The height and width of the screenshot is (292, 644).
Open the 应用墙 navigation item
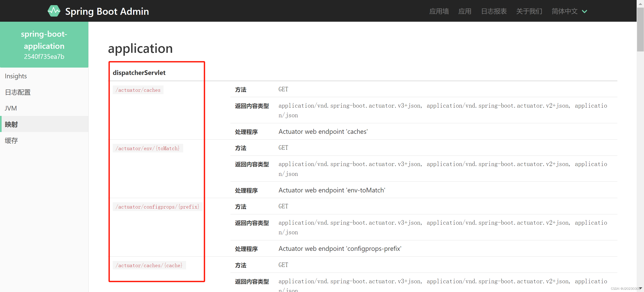439,11
